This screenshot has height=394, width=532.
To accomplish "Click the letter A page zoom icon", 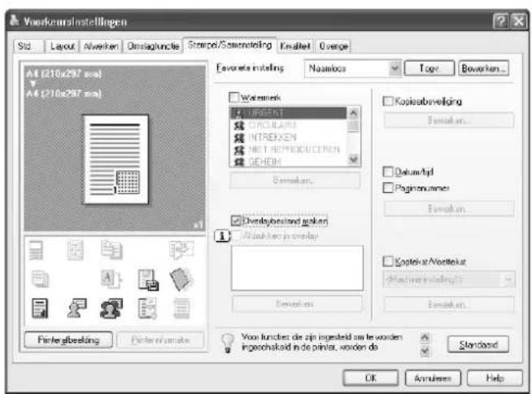I will 111,279.
